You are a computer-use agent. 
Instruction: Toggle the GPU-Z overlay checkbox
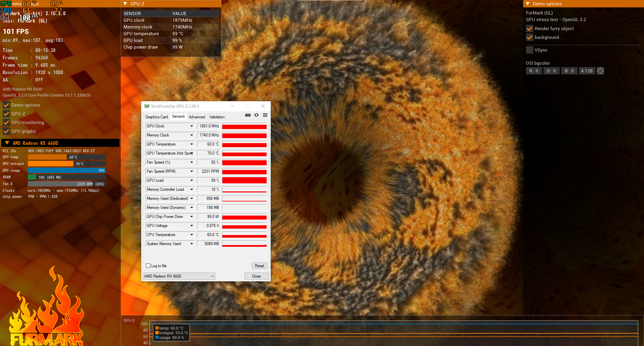[x=6, y=114]
